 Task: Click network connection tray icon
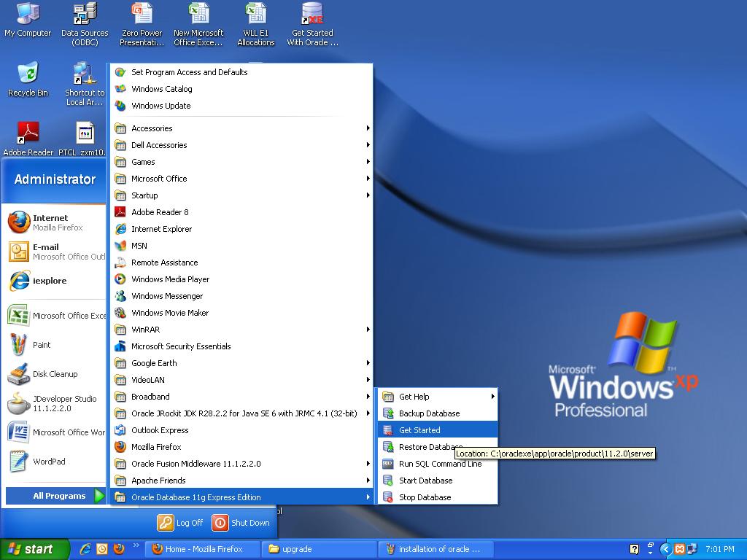pyautogui.click(x=692, y=549)
